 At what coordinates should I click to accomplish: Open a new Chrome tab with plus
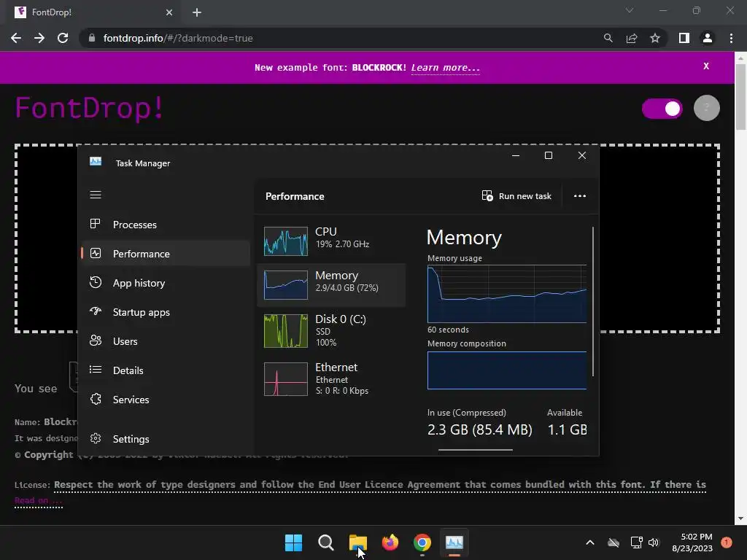tap(197, 12)
